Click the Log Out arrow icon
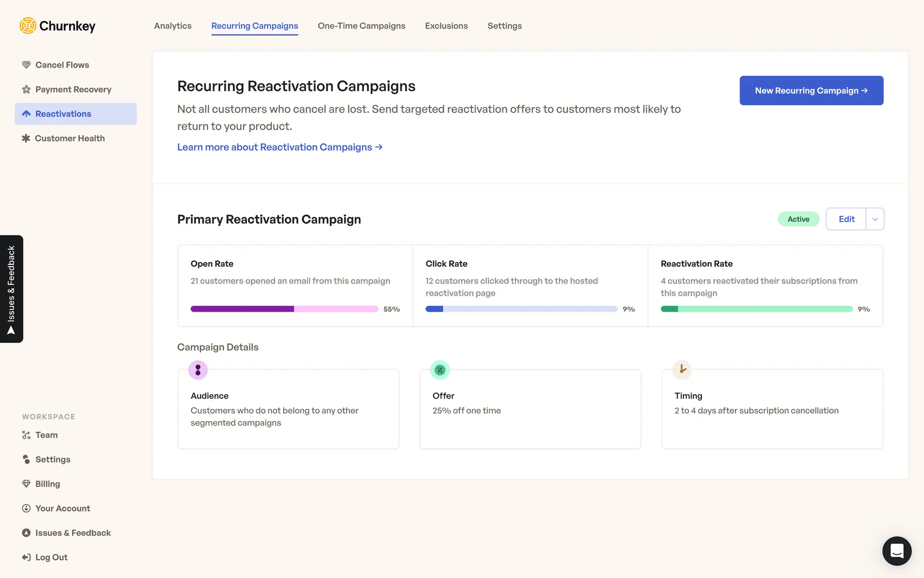Image resolution: width=924 pixels, height=578 pixels. click(26, 557)
